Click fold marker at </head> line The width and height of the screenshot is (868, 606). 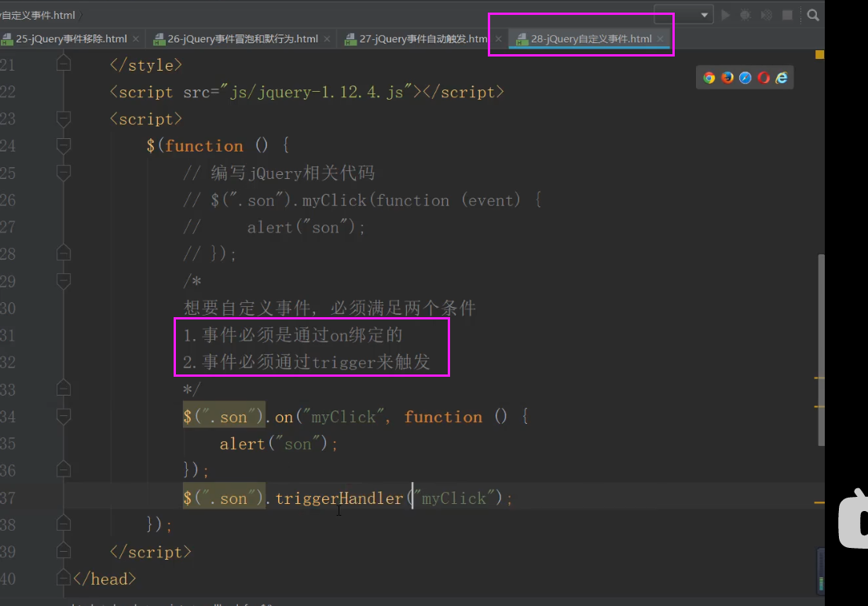pos(64,578)
